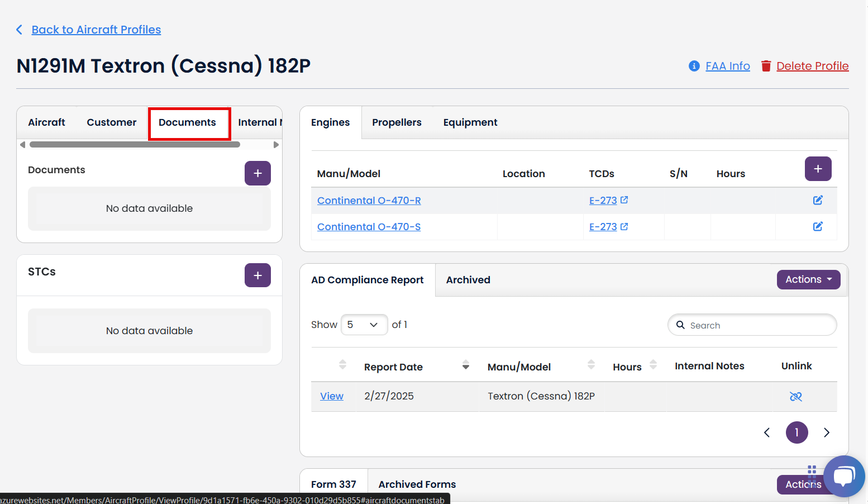Expand the Form 337 Actions dropdown
868x504 pixels.
tap(803, 484)
